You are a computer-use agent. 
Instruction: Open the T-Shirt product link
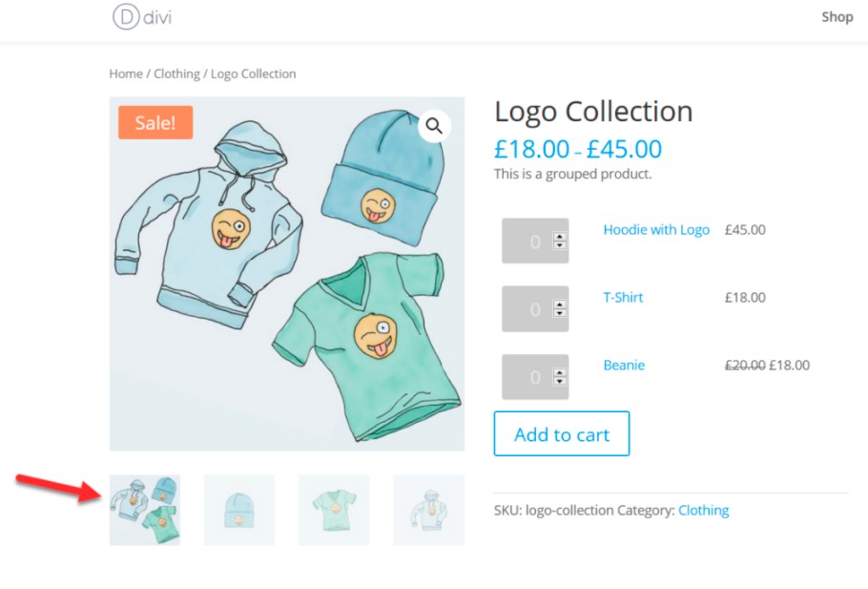point(623,298)
